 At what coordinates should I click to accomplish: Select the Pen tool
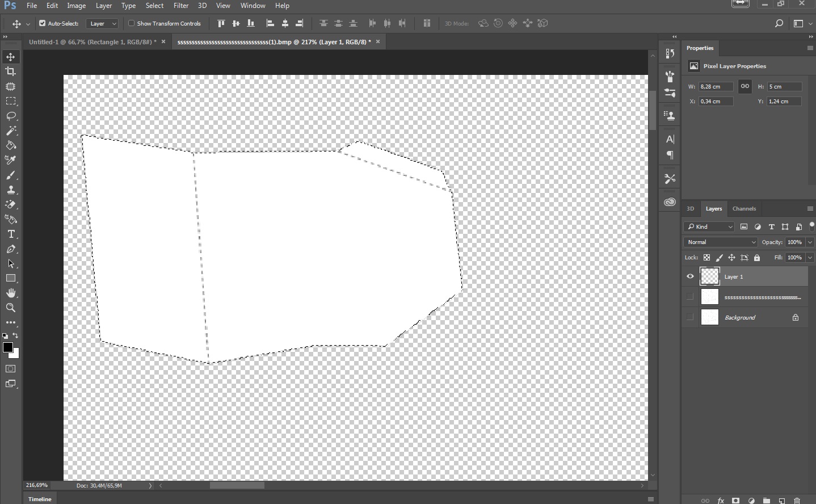[x=11, y=249]
